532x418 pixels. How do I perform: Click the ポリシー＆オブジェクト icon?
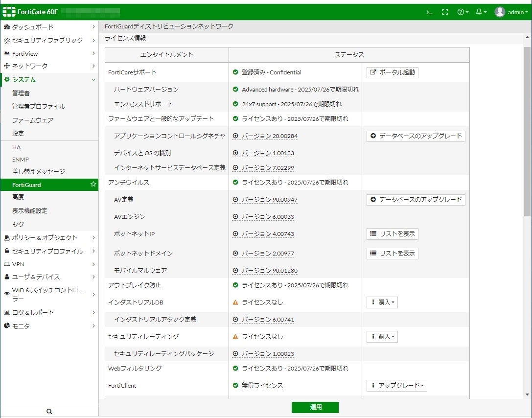pyautogui.click(x=6, y=238)
